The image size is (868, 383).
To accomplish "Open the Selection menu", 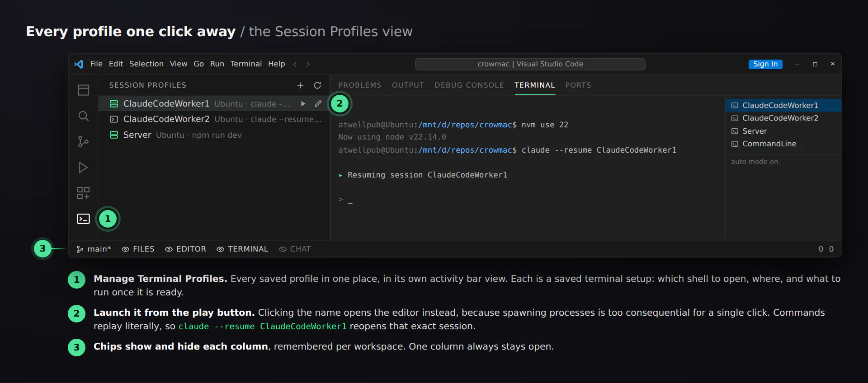I will click(146, 64).
